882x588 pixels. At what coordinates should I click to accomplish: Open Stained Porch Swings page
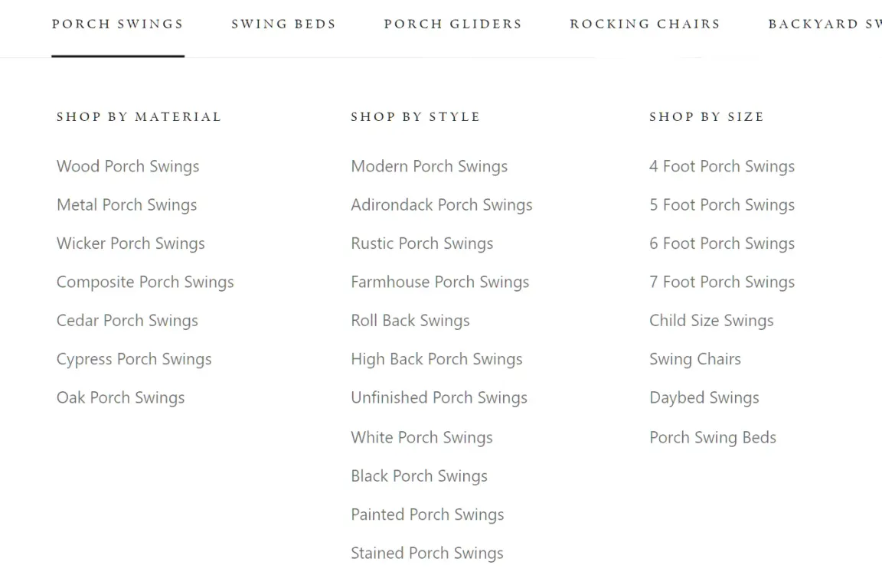tap(426, 553)
